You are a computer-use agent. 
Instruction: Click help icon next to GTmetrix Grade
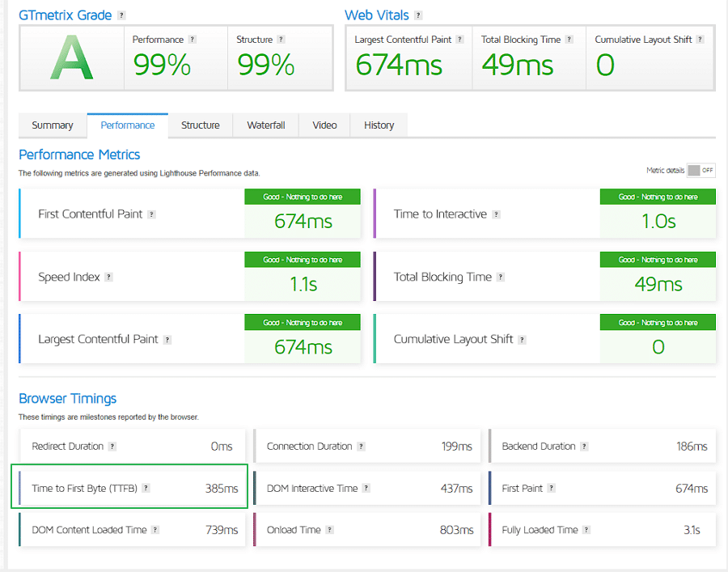121,15
